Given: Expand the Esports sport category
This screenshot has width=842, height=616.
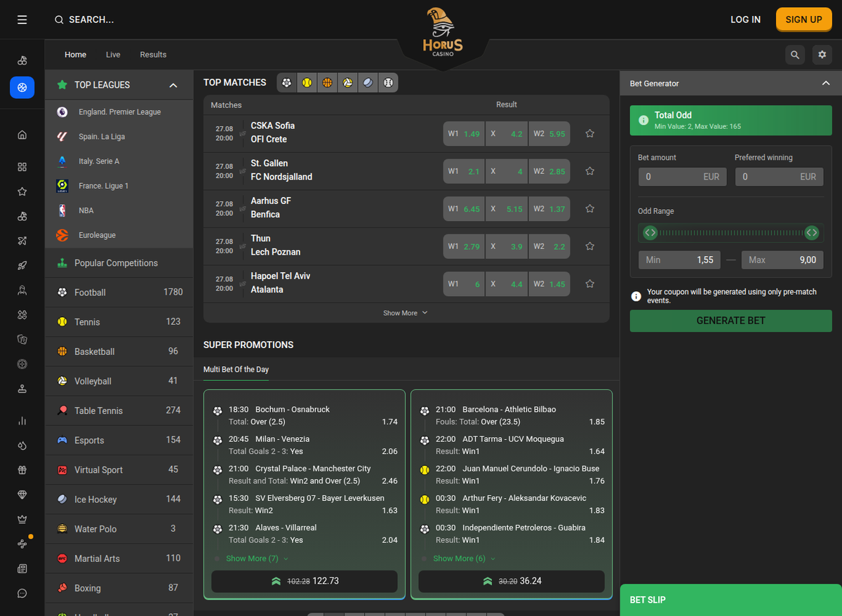Looking at the screenshot, I should click(x=119, y=440).
